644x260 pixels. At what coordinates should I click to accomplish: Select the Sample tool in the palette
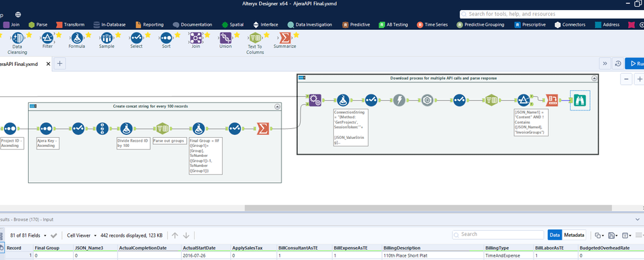click(107, 38)
